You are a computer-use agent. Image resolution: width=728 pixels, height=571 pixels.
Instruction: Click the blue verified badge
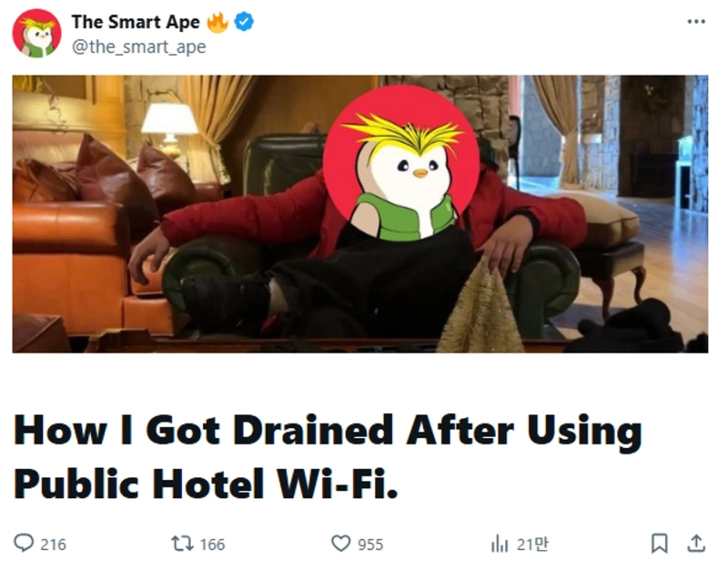coord(244,22)
